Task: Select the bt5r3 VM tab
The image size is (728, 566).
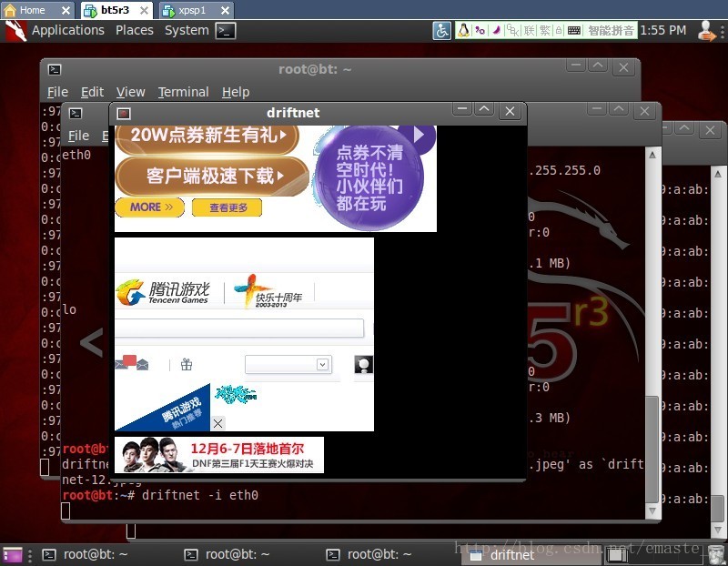Action: (x=115, y=10)
